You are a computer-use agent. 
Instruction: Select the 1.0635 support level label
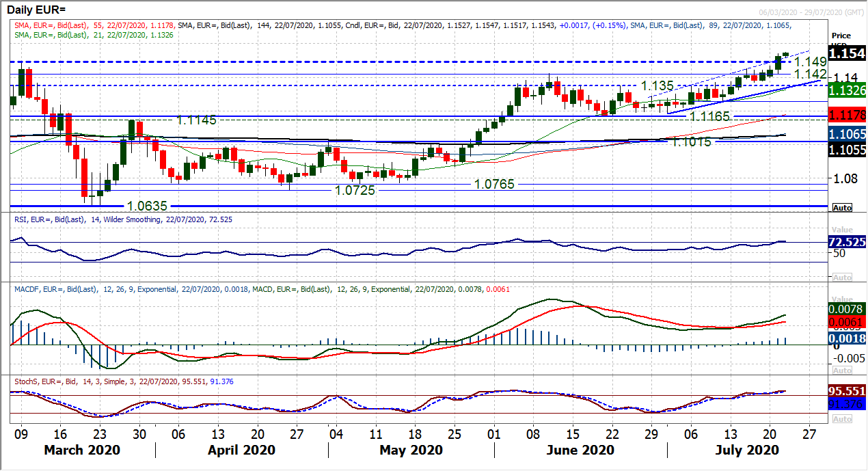[x=147, y=206]
